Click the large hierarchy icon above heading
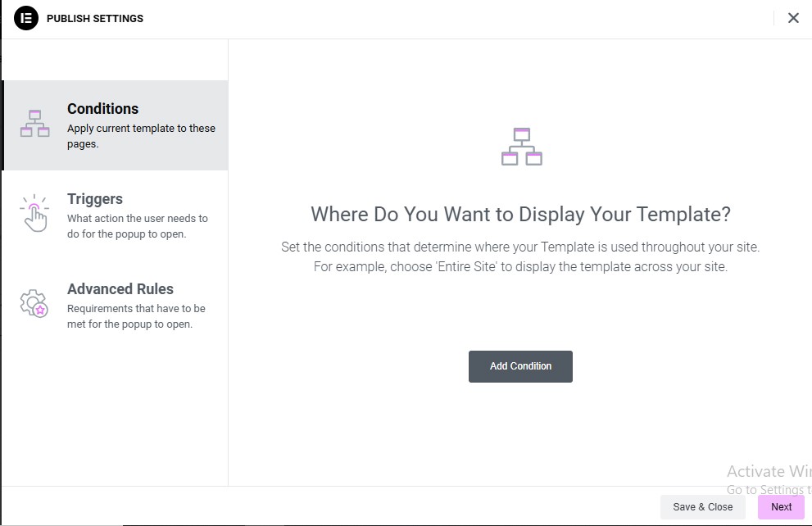The image size is (812, 526). (x=521, y=147)
